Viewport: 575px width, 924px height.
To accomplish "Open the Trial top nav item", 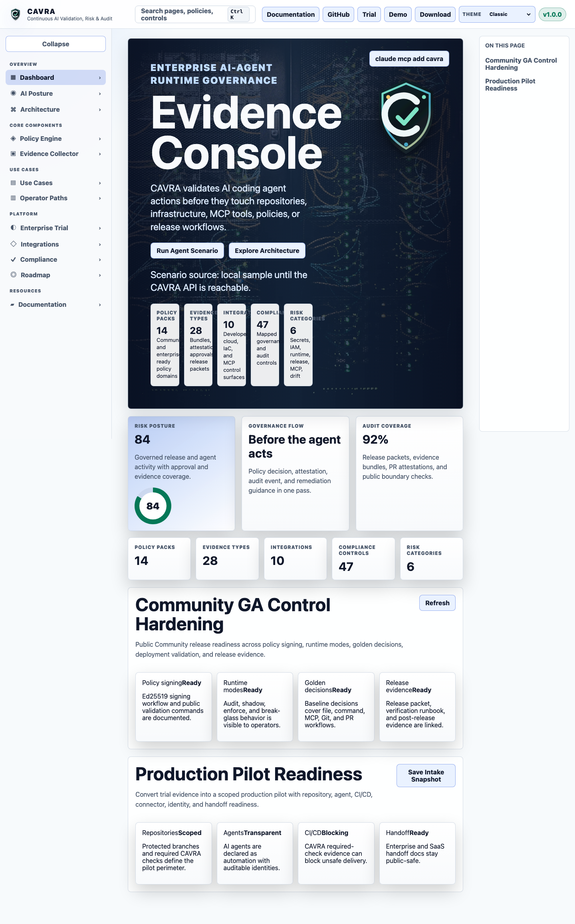I will pos(369,14).
